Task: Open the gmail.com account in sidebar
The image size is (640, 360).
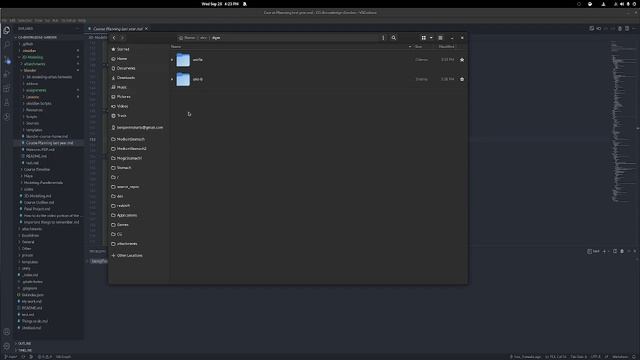Action: (139, 127)
